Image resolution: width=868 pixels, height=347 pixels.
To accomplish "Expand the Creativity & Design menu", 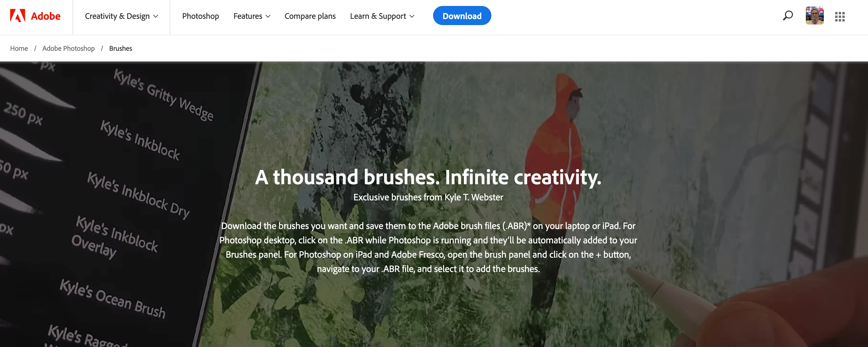I will point(121,16).
